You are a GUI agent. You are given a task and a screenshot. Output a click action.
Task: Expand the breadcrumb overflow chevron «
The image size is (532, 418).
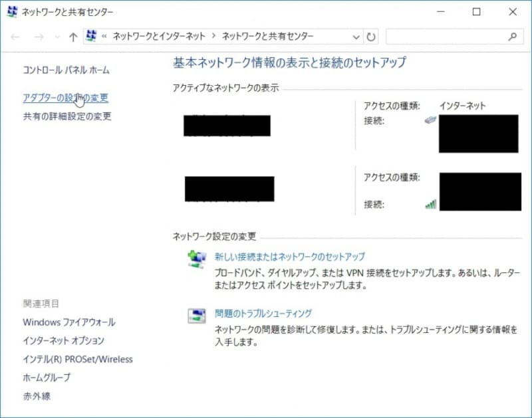click(104, 37)
